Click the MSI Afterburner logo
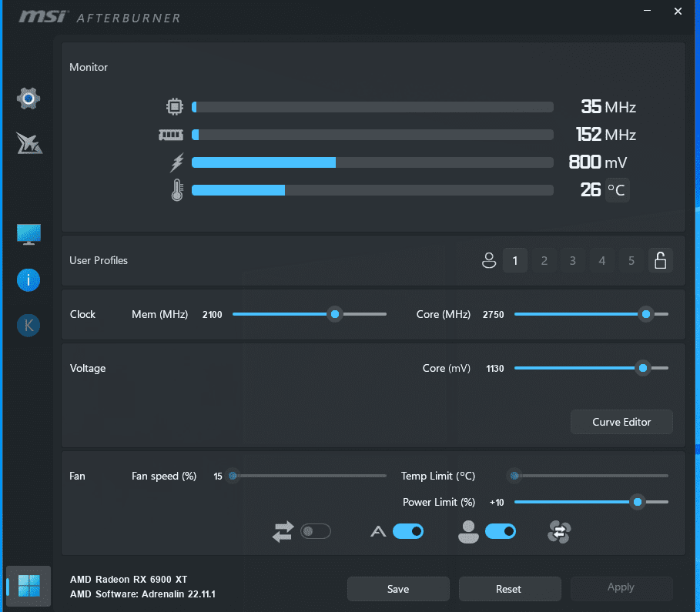The height and width of the screenshot is (612, 700). pyautogui.click(x=99, y=17)
